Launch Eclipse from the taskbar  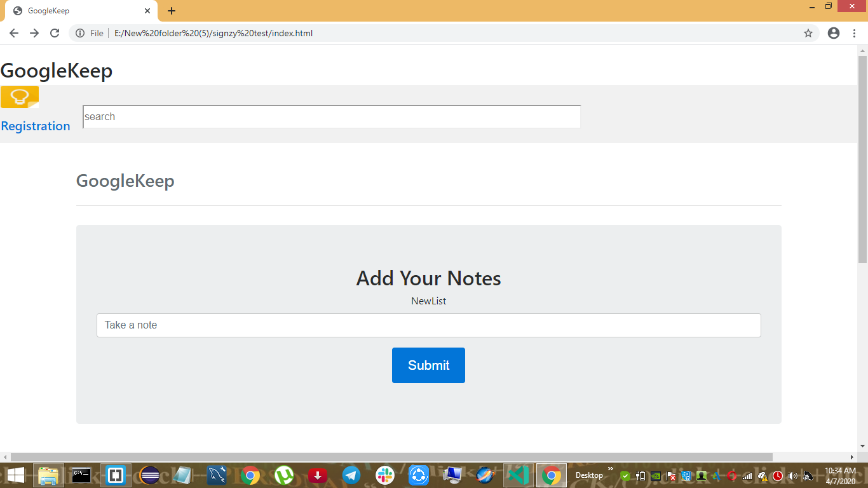(149, 475)
